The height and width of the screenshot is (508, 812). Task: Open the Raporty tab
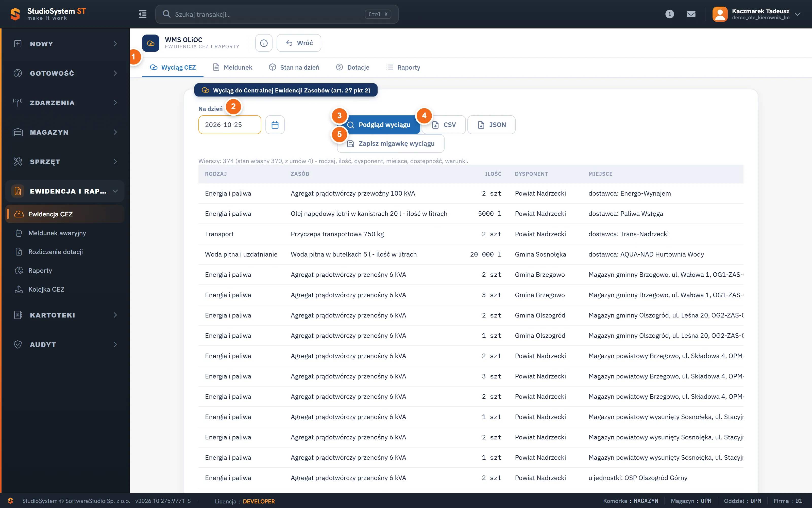click(x=403, y=67)
